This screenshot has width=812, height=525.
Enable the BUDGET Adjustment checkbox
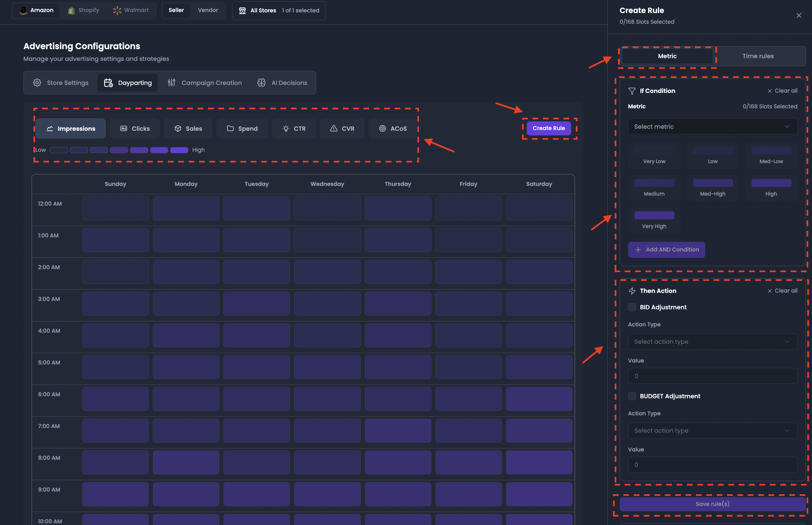click(632, 396)
